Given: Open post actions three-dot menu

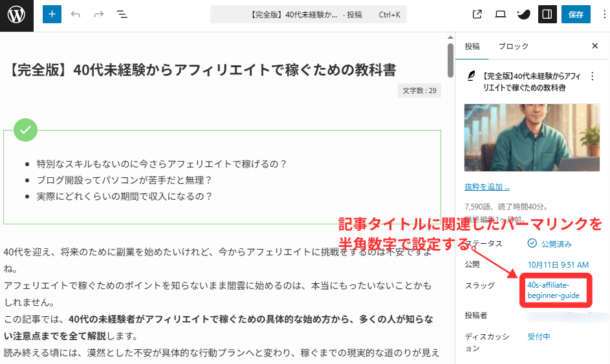Looking at the screenshot, I should (x=592, y=76).
